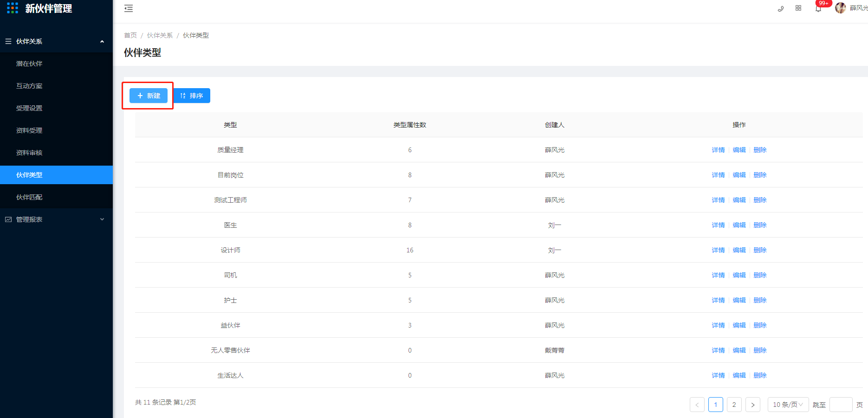Open 受理设置 menu item

[x=56, y=108]
